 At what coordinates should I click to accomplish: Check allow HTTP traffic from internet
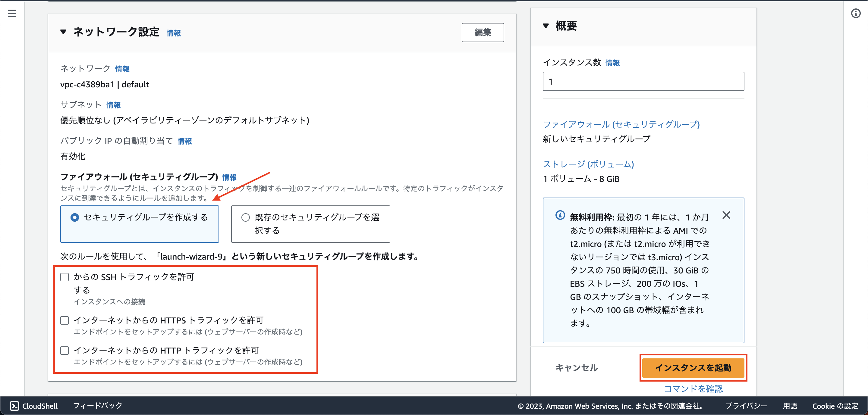pos(65,351)
